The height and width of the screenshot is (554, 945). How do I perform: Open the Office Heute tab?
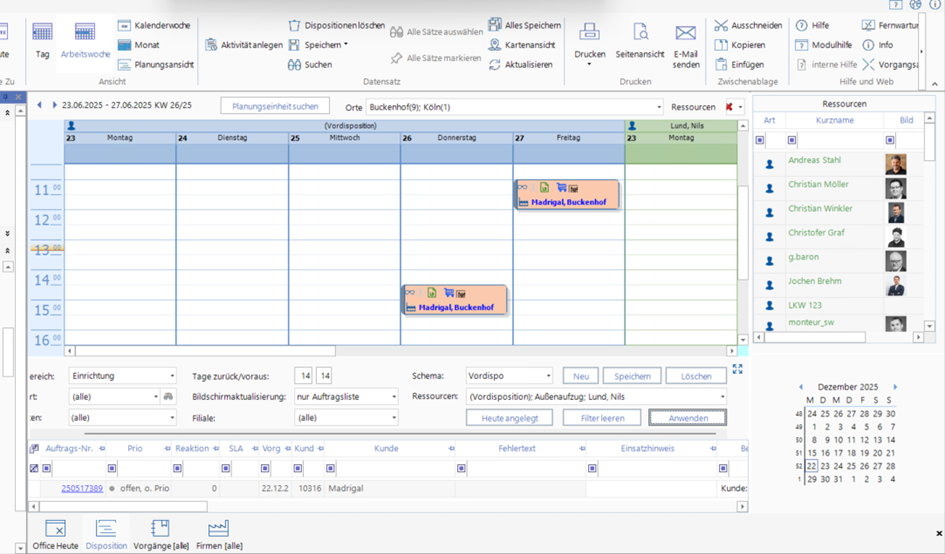pyautogui.click(x=55, y=535)
